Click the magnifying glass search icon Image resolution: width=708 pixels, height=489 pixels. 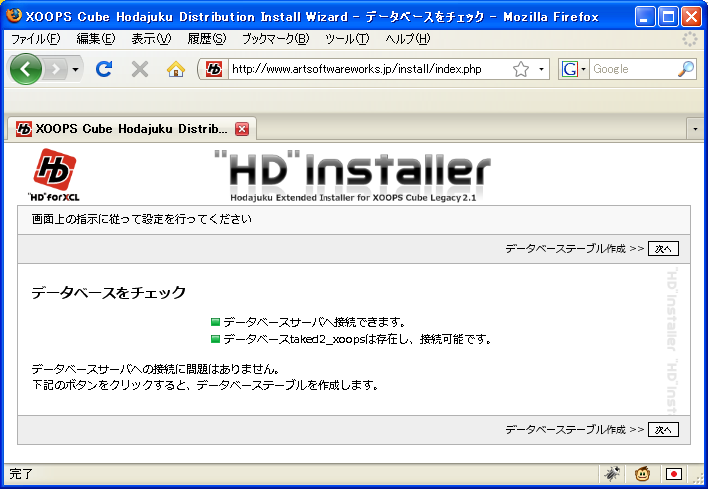coord(686,69)
